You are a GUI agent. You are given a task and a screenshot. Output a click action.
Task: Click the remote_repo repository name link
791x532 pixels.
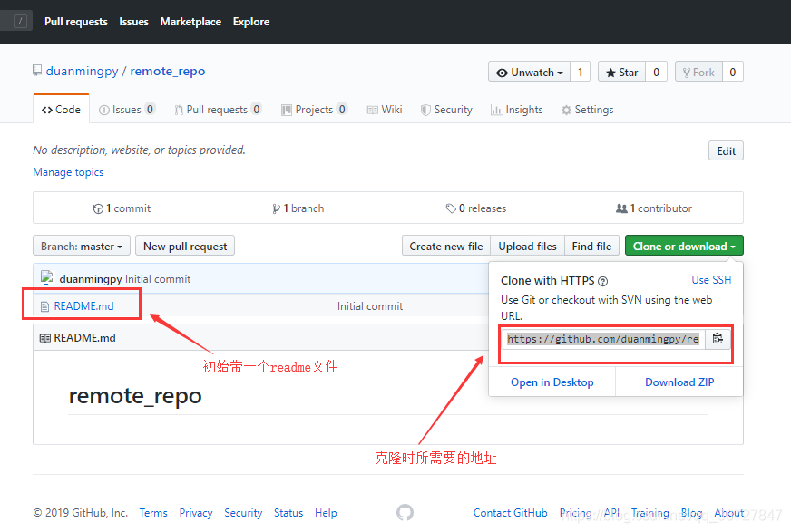pyautogui.click(x=168, y=71)
